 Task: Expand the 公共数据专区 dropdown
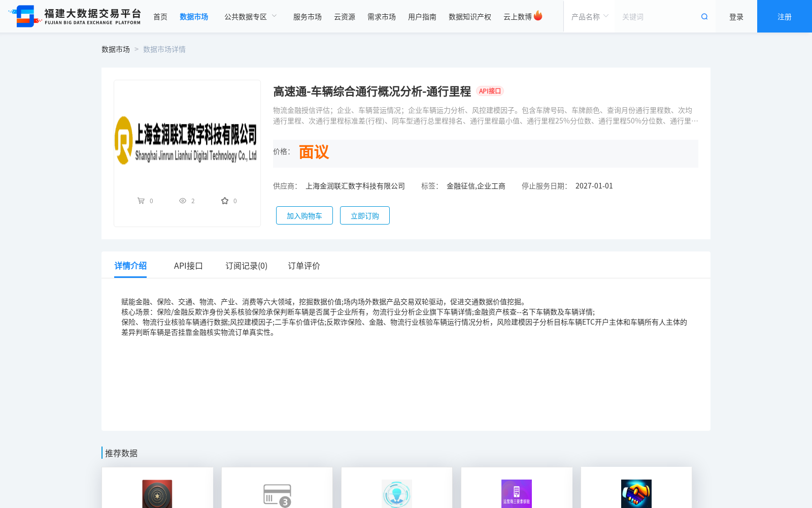[x=251, y=17]
